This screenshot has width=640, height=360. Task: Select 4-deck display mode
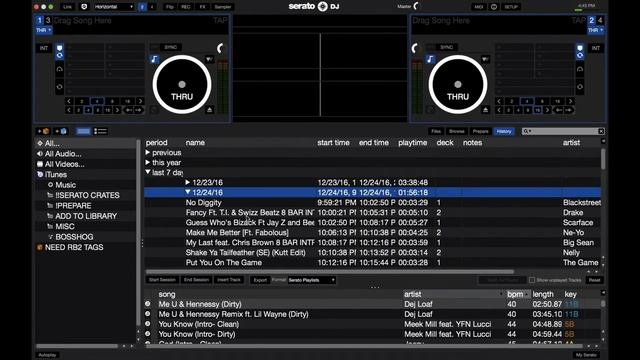(152, 7)
